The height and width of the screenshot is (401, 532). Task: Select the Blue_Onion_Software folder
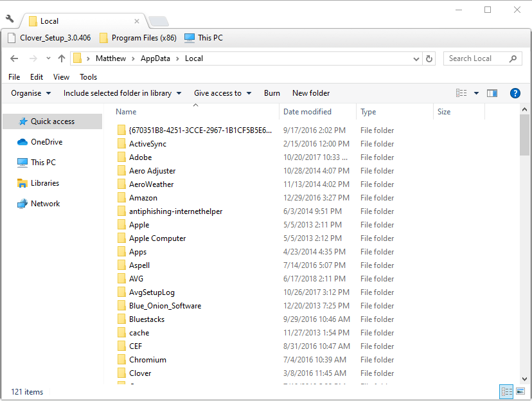pos(165,306)
